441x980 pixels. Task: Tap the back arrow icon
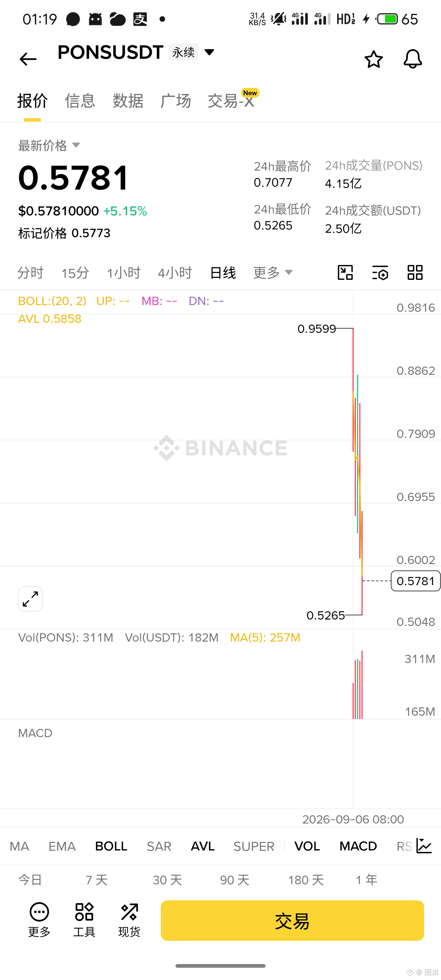[x=28, y=59]
